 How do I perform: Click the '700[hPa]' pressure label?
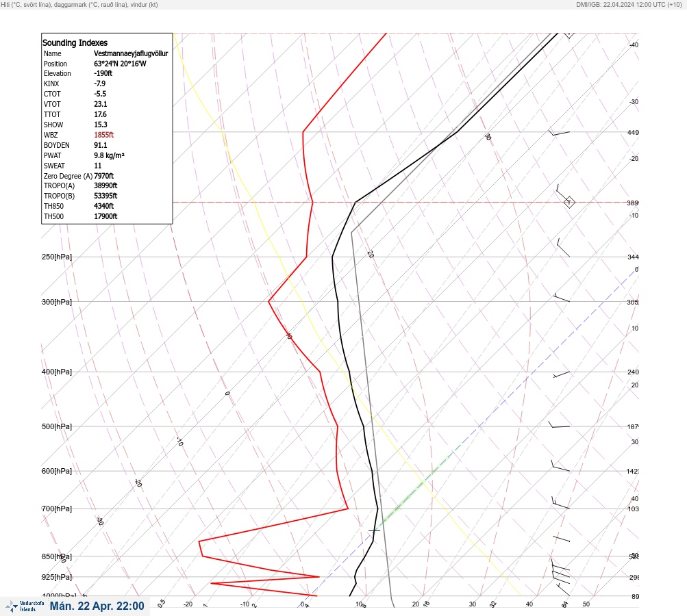[57, 509]
